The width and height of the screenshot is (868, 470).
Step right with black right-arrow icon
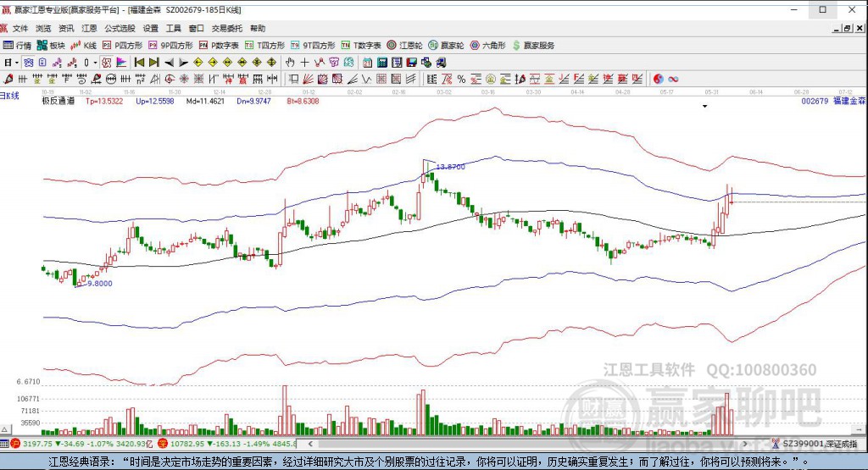pyautogui.click(x=183, y=63)
